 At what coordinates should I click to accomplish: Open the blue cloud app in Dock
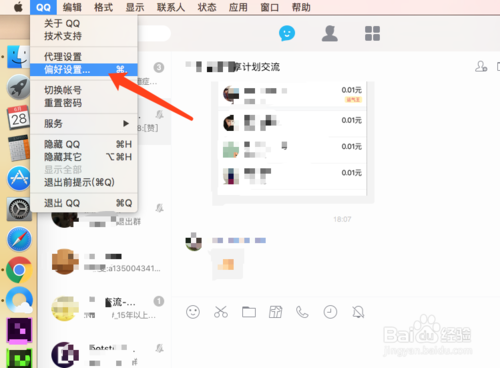click(x=19, y=300)
